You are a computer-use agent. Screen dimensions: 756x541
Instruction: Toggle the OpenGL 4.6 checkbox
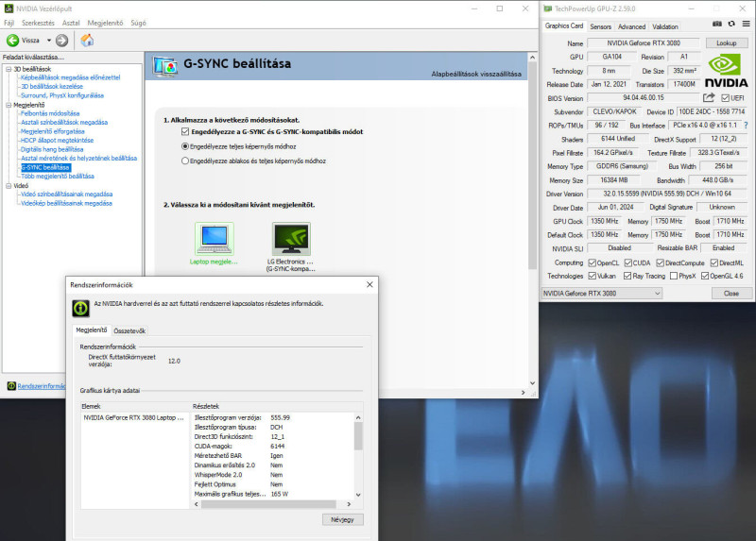[705, 276]
